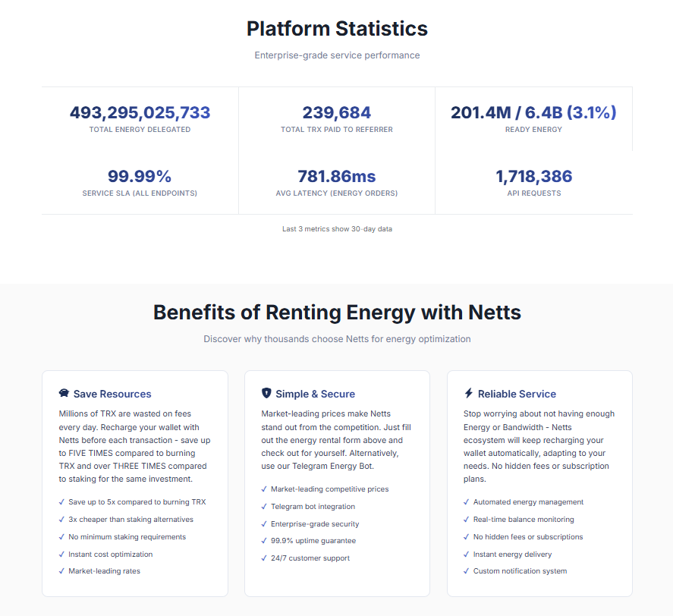Click the checkmark beside Instant energy delivery
Image resolution: width=673 pixels, height=616 pixels.
pos(467,555)
